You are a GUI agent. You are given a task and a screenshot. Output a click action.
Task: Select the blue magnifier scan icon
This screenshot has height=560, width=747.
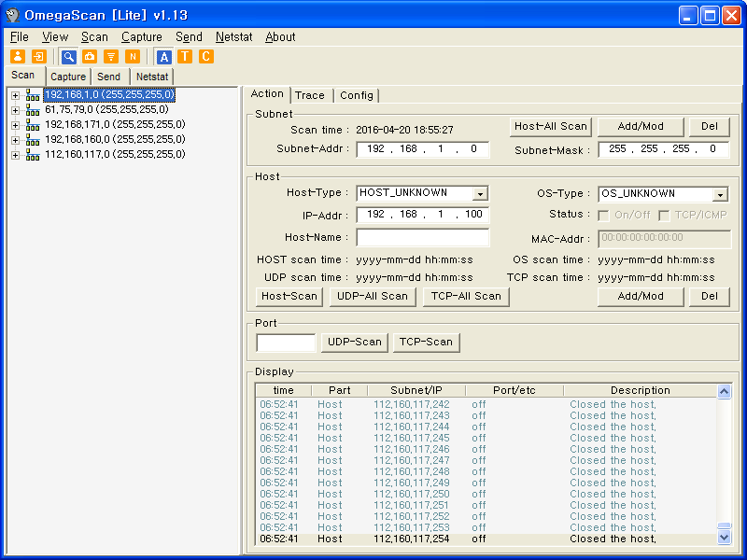click(68, 57)
